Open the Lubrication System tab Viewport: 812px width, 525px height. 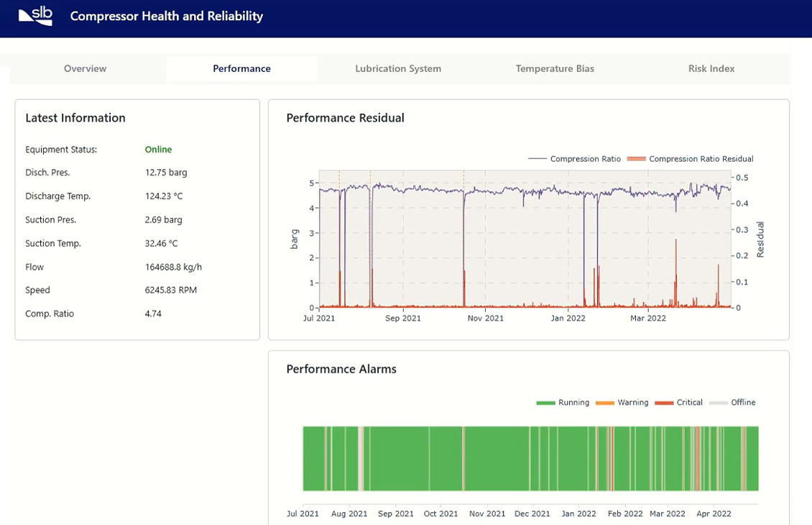click(x=398, y=68)
